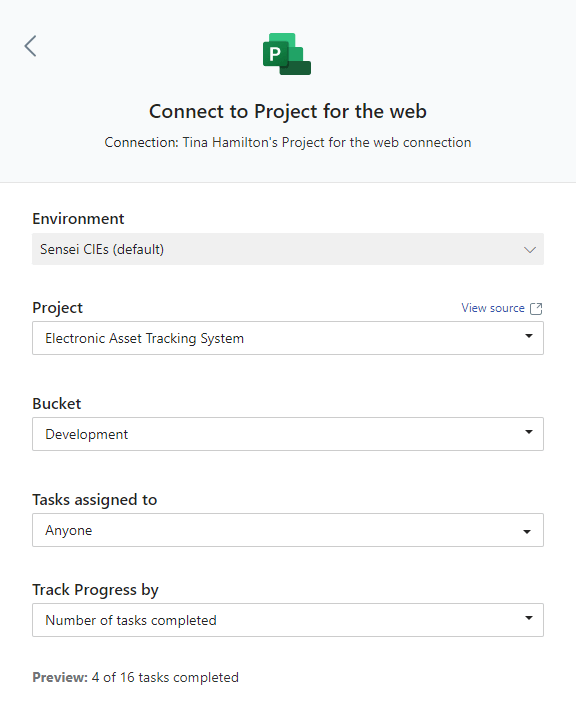Click the Track Progress by label
Viewport: 576px width, 724px height.
point(95,590)
